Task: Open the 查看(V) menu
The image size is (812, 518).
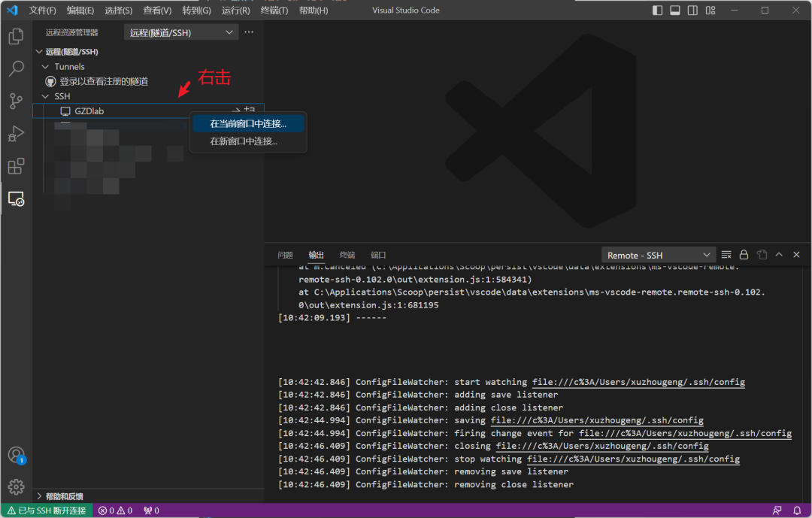Action: [x=157, y=11]
